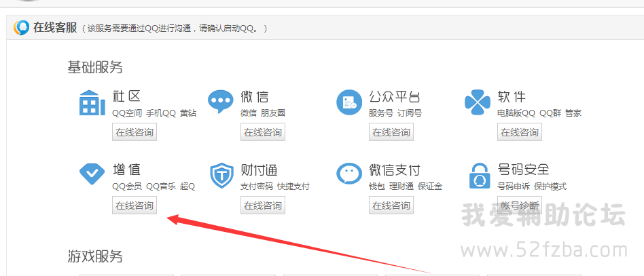Image resolution: width=644 pixels, height=276 pixels.
Task: Open 在线咨询 under 软件
Action: (520, 132)
